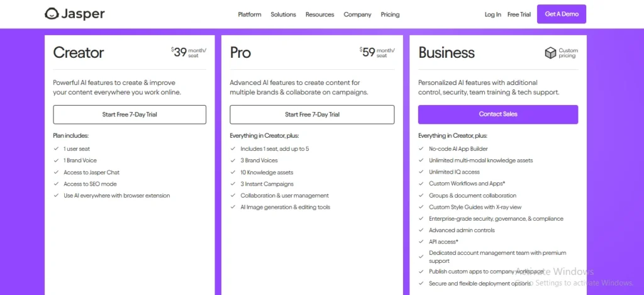Select the Free Trial link

click(x=519, y=14)
